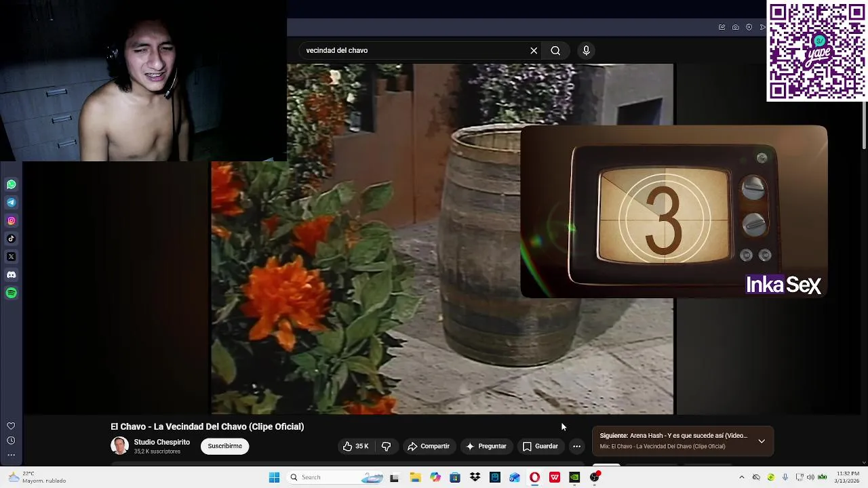This screenshot has width=868, height=488.
Task: Open sidebar three-dots more options
Action: (x=11, y=455)
